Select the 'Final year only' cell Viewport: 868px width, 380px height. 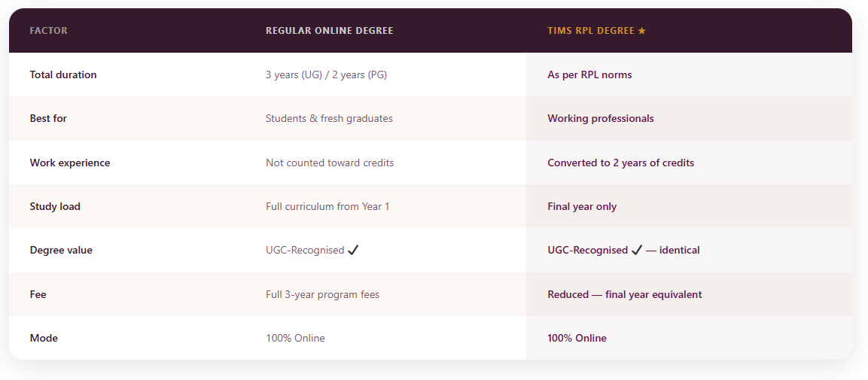(582, 206)
